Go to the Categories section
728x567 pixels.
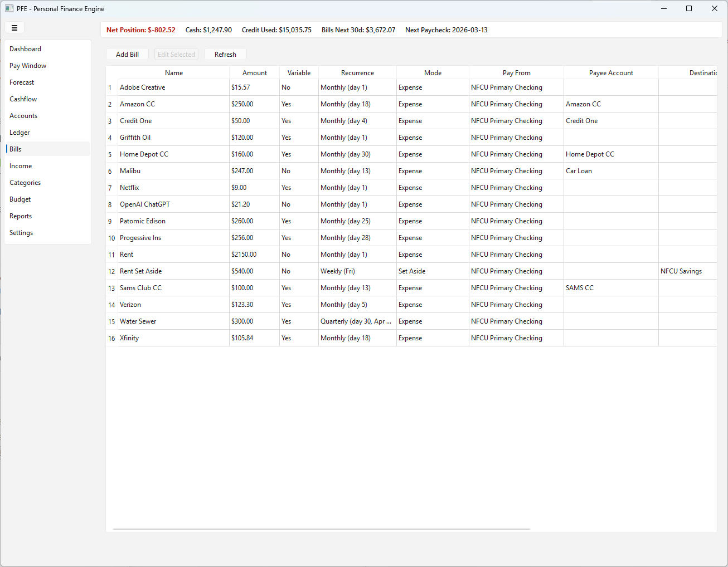click(25, 182)
